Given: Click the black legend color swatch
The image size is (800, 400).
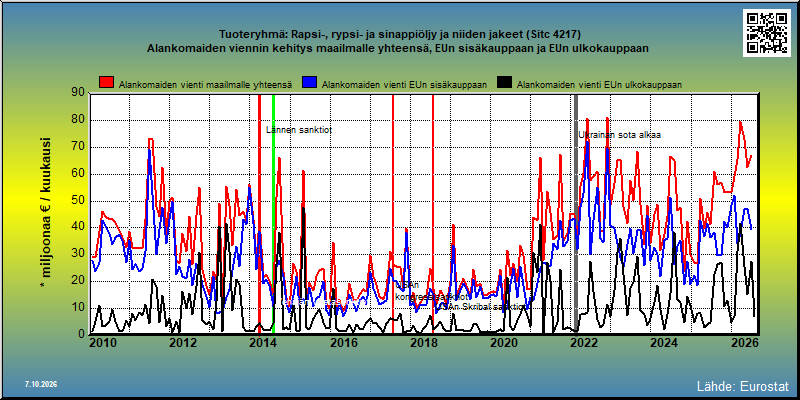Looking at the screenshot, I should pyautogui.click(x=505, y=83).
